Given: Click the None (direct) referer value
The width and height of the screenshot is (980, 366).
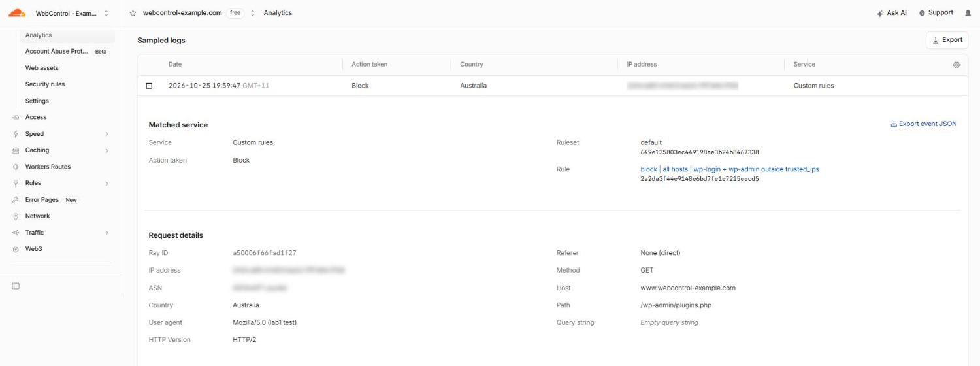Looking at the screenshot, I should pyautogui.click(x=661, y=253).
